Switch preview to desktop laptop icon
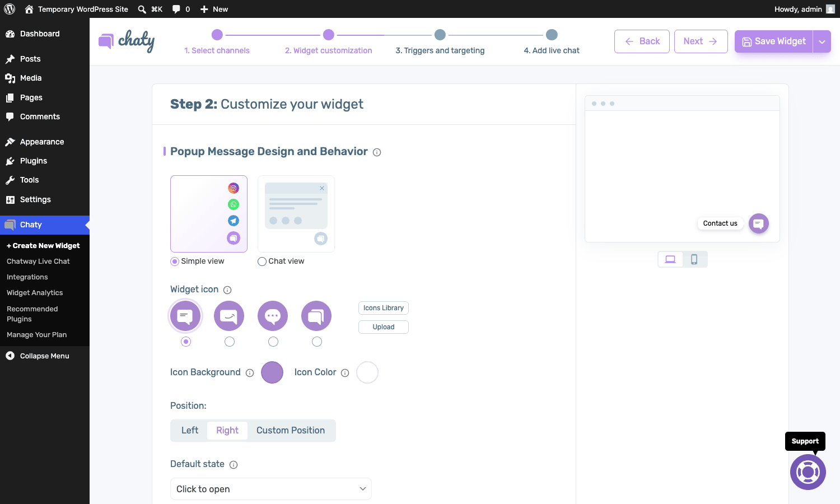 [670, 259]
